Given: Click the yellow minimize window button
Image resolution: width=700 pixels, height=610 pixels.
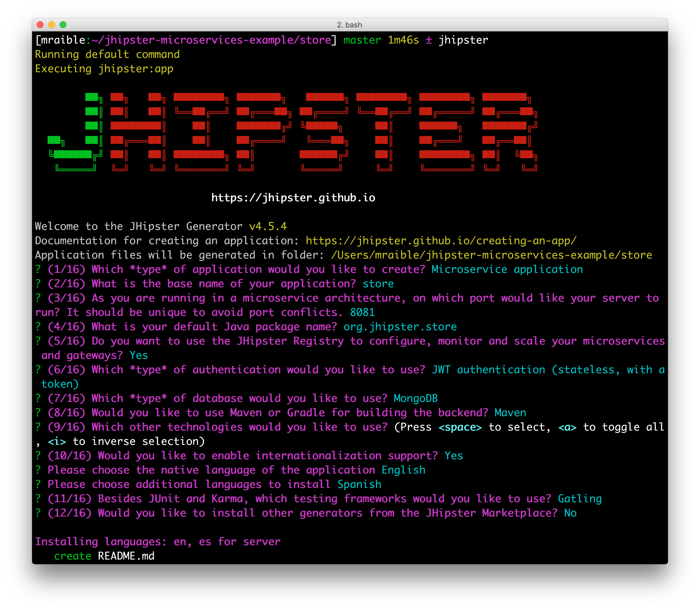Looking at the screenshot, I should click(52, 25).
